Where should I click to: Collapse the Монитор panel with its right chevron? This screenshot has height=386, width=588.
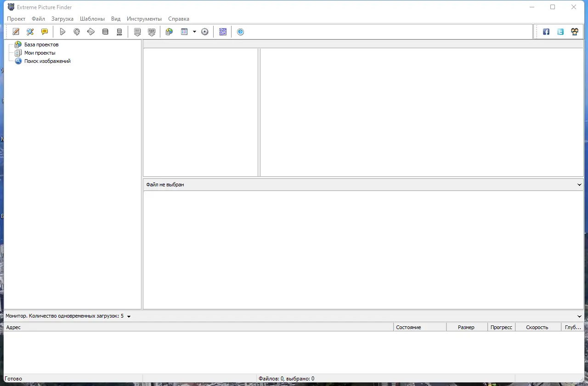pos(579,316)
